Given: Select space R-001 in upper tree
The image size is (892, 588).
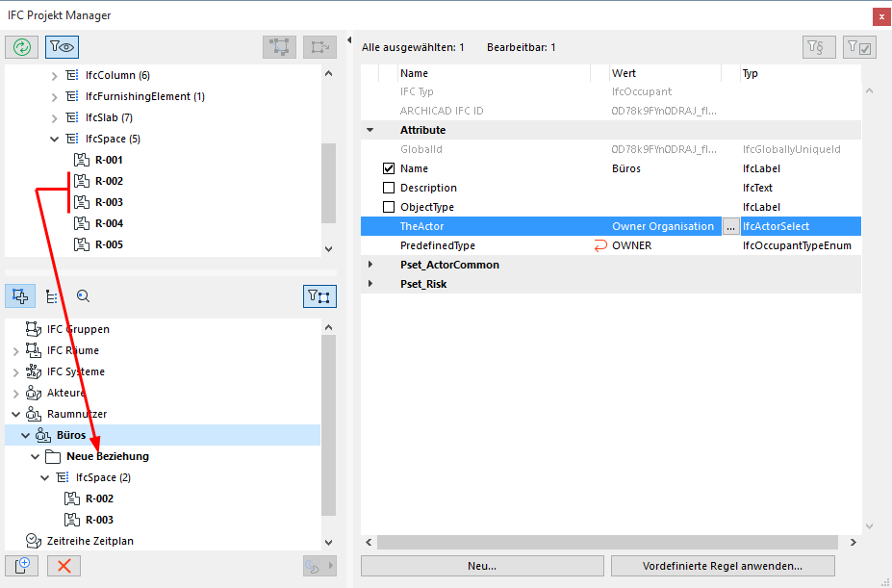Looking at the screenshot, I should click(109, 160).
